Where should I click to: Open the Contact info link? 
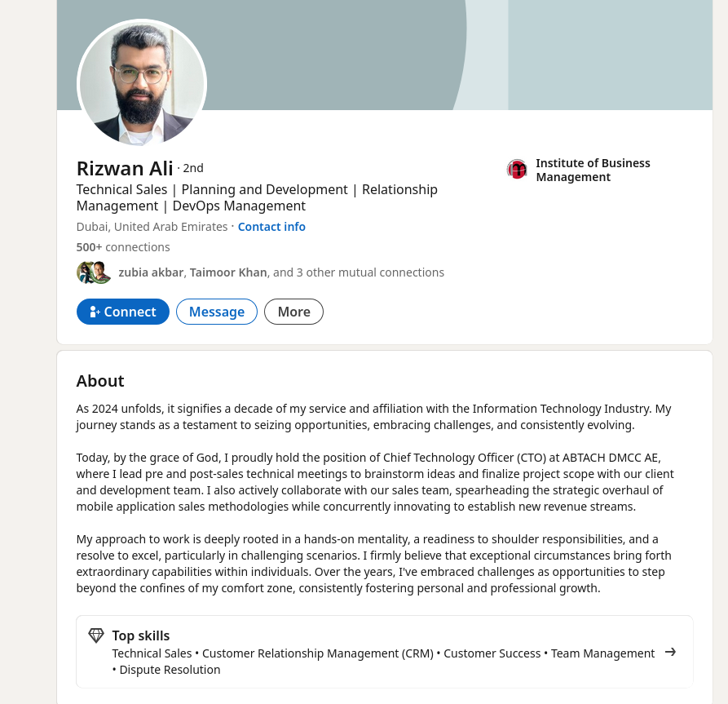tap(271, 227)
